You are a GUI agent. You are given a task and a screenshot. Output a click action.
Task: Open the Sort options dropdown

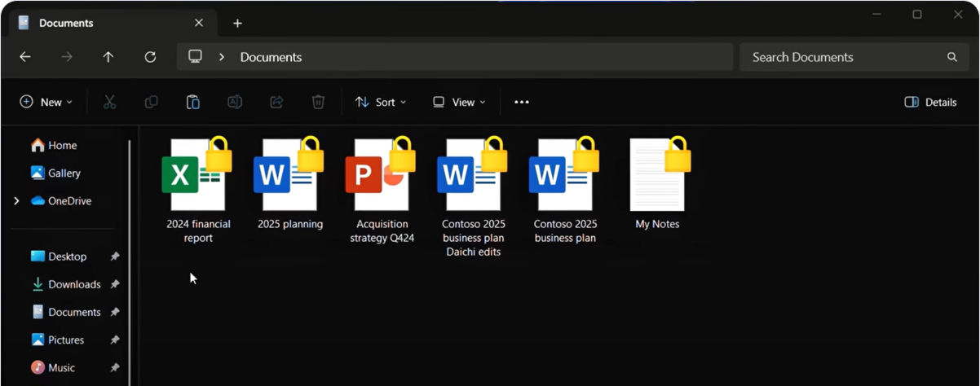pyautogui.click(x=381, y=102)
